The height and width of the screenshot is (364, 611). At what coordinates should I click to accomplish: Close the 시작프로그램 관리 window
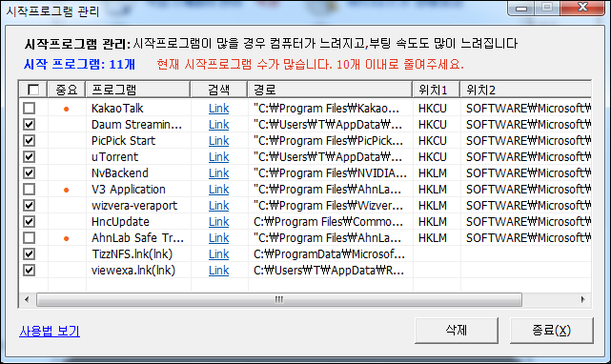tap(582, 8)
